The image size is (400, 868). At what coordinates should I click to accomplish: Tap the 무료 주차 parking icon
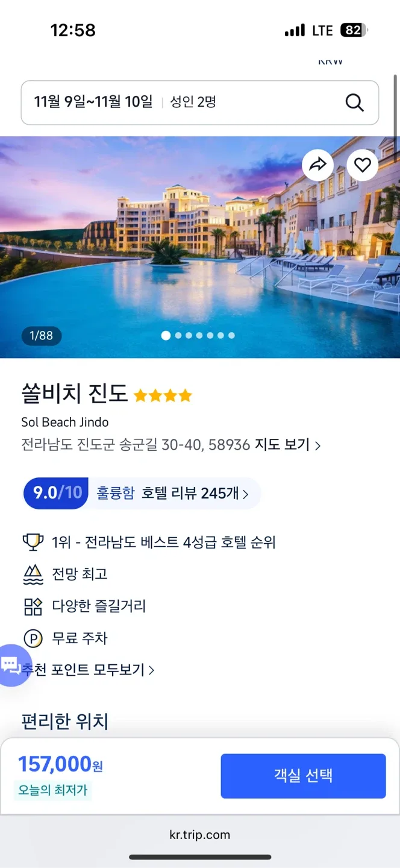pos(33,638)
